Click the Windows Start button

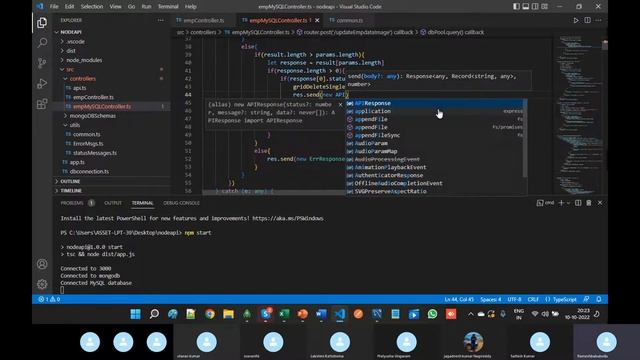136,314
